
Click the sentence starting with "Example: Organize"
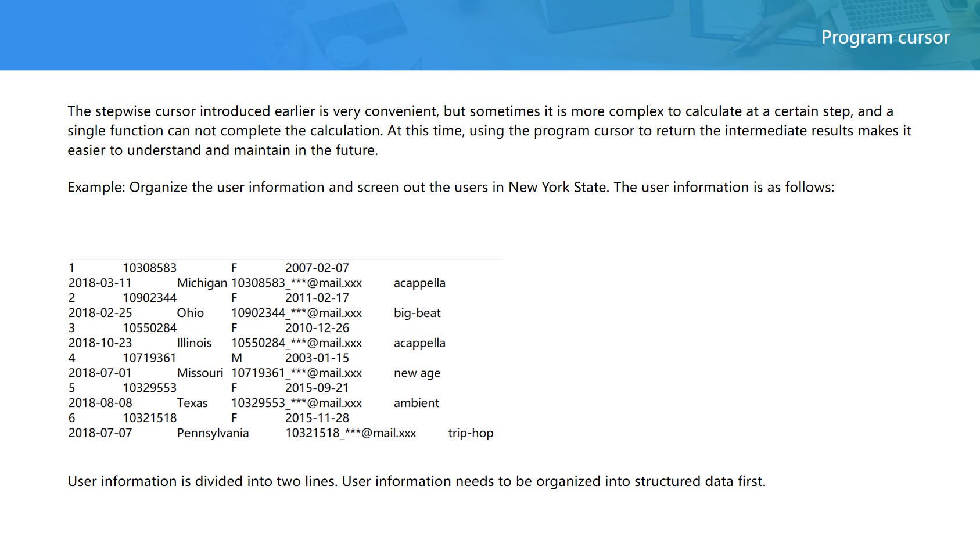point(450,187)
